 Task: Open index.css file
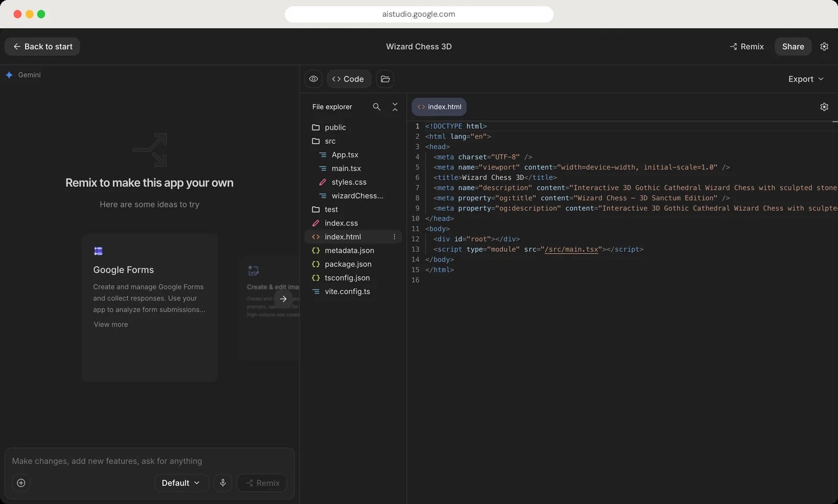(353, 222)
